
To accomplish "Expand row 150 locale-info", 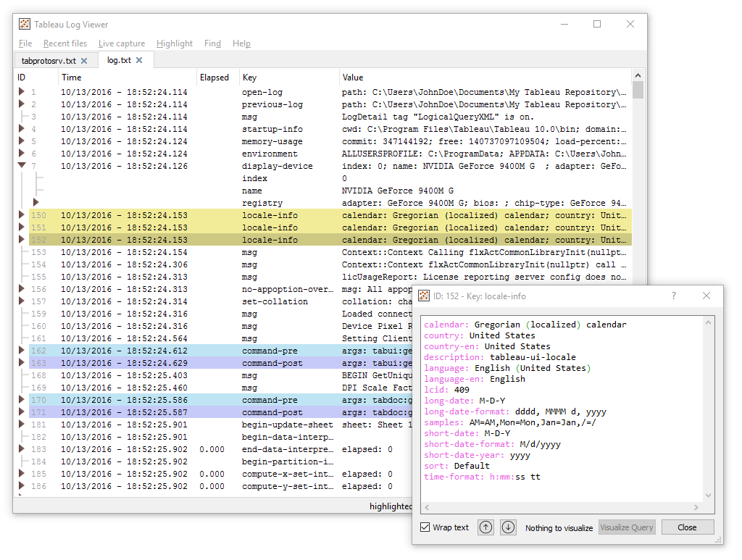I will tap(21, 214).
